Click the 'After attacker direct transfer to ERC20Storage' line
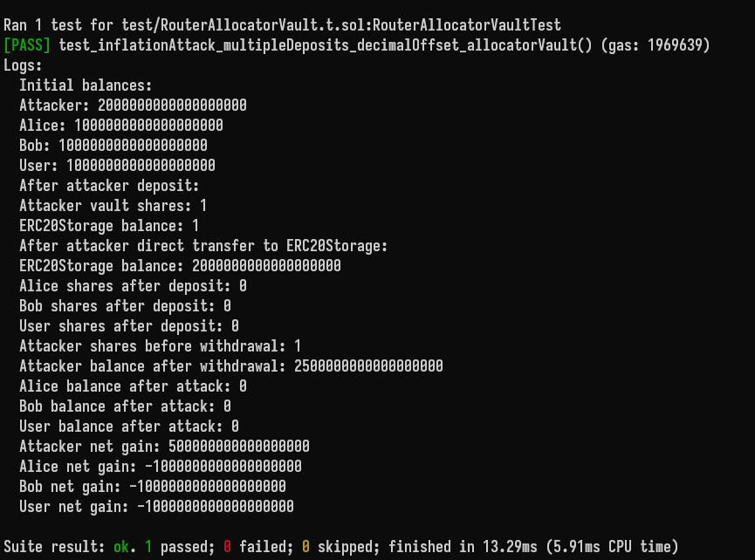 (x=203, y=246)
